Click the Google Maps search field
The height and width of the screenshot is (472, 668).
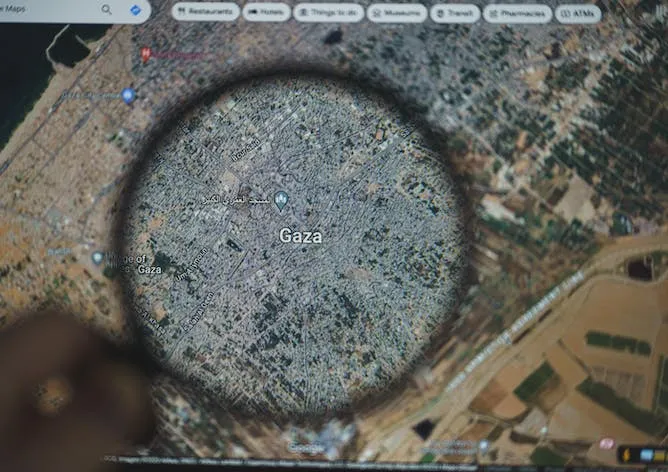click(x=50, y=10)
